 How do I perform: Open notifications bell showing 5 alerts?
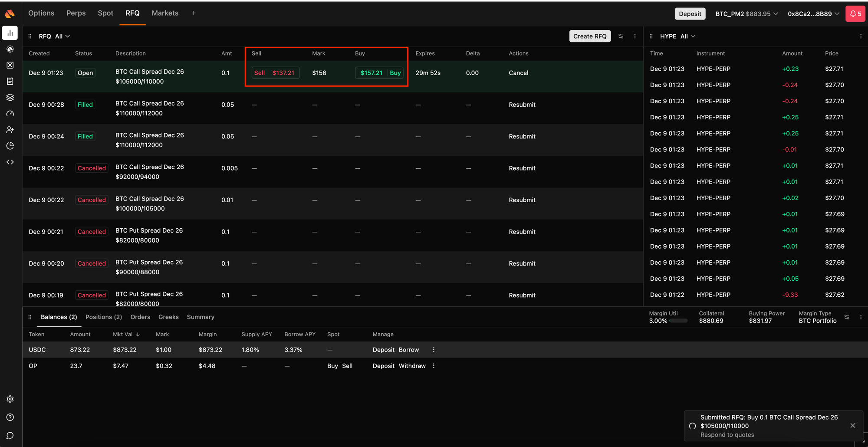(855, 14)
